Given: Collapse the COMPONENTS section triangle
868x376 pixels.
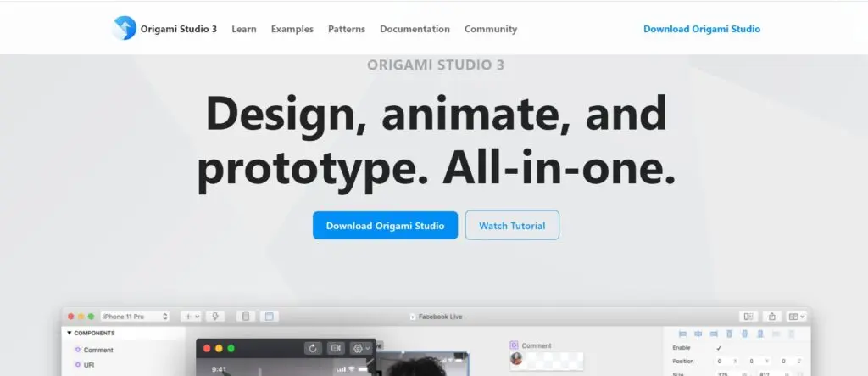Looking at the screenshot, I should coord(70,334).
